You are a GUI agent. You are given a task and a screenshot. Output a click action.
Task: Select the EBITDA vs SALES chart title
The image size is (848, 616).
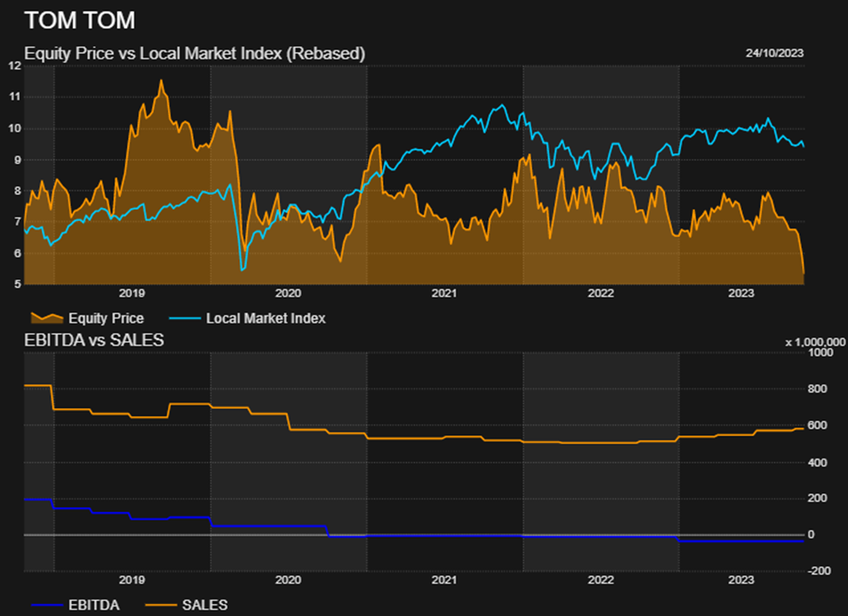94,340
